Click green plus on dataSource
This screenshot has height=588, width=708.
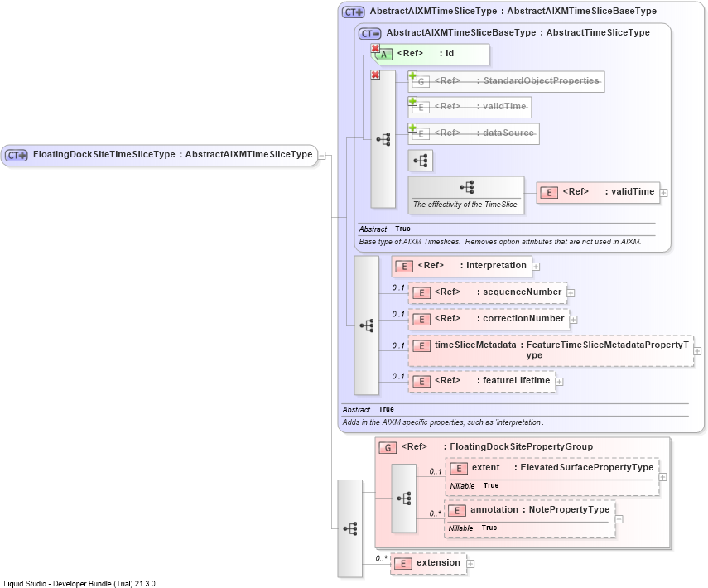[x=412, y=128]
